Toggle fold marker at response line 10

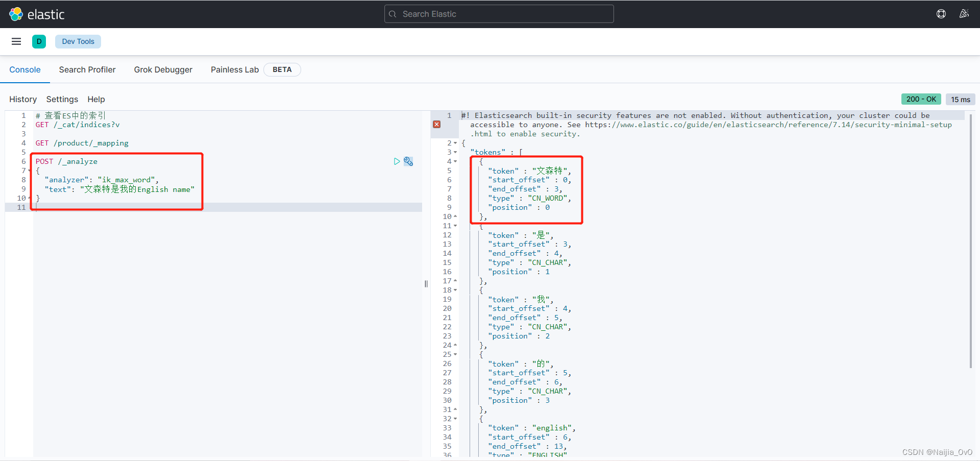pos(455,216)
